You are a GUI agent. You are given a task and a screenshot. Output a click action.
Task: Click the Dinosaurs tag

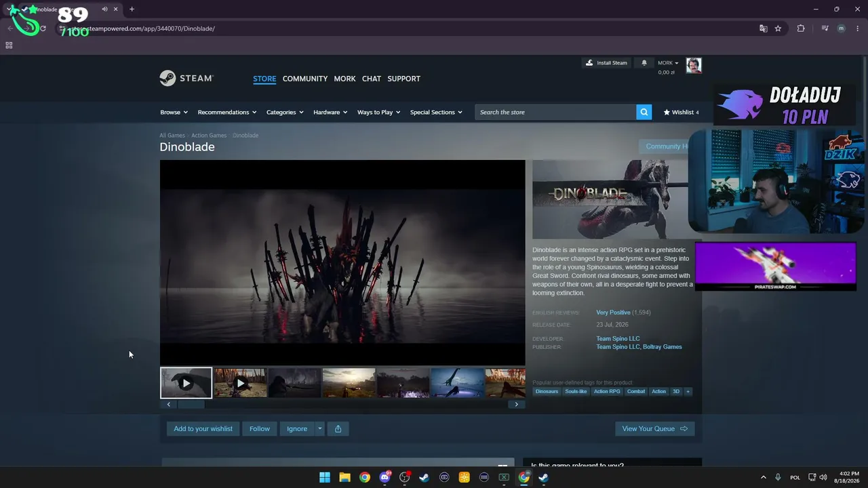point(547,391)
